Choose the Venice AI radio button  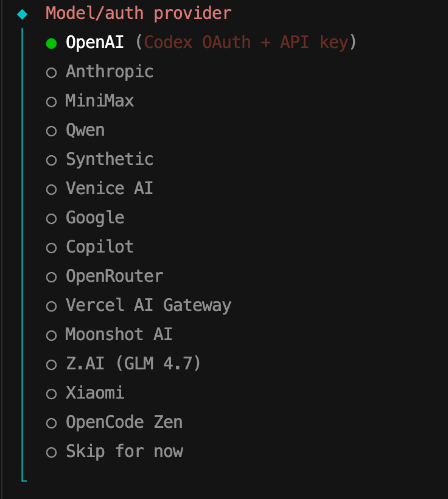(x=52, y=189)
